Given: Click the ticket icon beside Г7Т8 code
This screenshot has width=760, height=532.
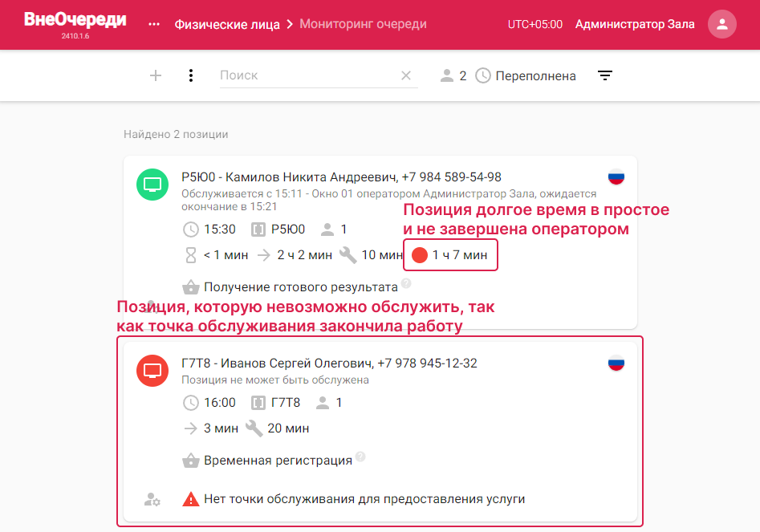Looking at the screenshot, I should coord(258,403).
